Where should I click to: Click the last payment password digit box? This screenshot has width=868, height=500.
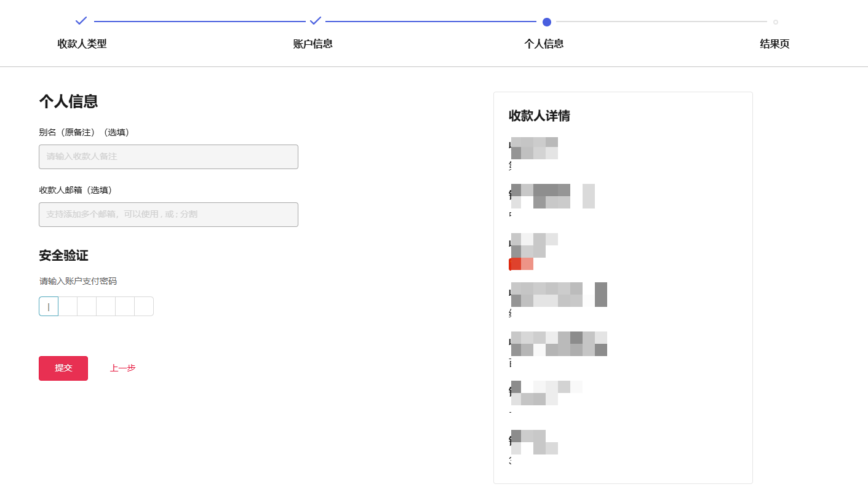point(144,306)
